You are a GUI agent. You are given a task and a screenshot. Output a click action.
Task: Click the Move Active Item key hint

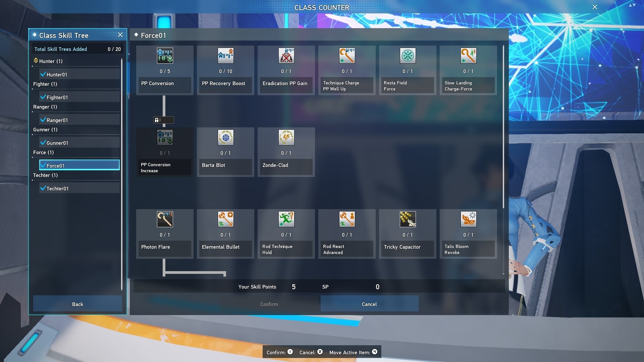coord(353,352)
